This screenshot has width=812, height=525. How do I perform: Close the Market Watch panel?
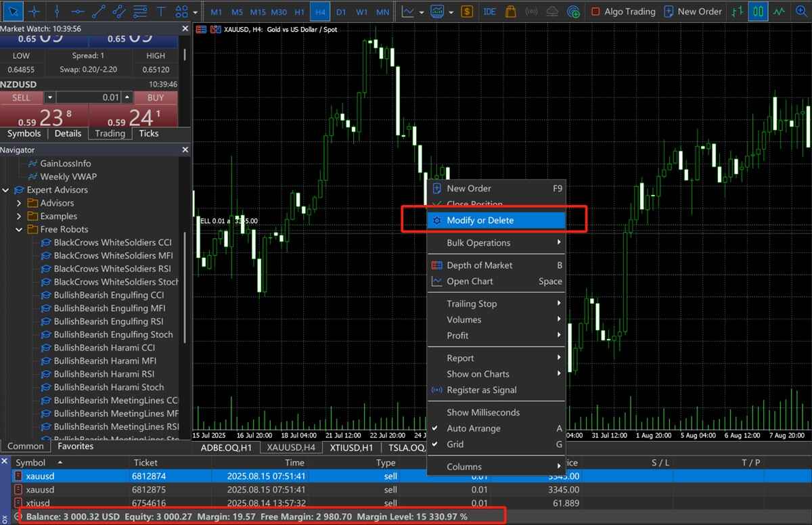(x=185, y=29)
